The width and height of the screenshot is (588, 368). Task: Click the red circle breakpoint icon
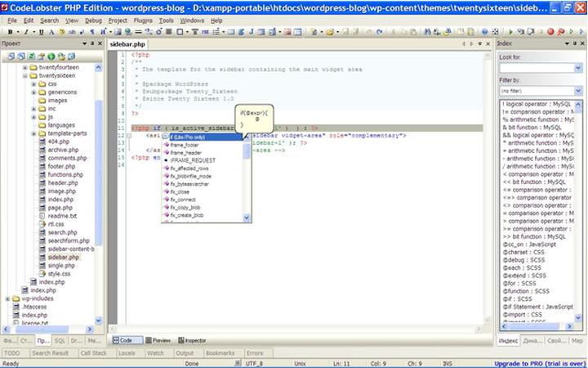(550, 32)
